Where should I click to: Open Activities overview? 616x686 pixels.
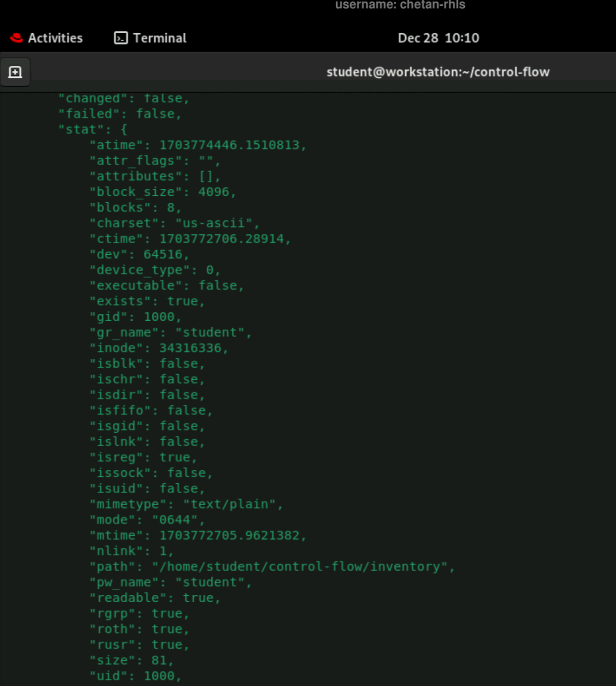click(x=56, y=38)
